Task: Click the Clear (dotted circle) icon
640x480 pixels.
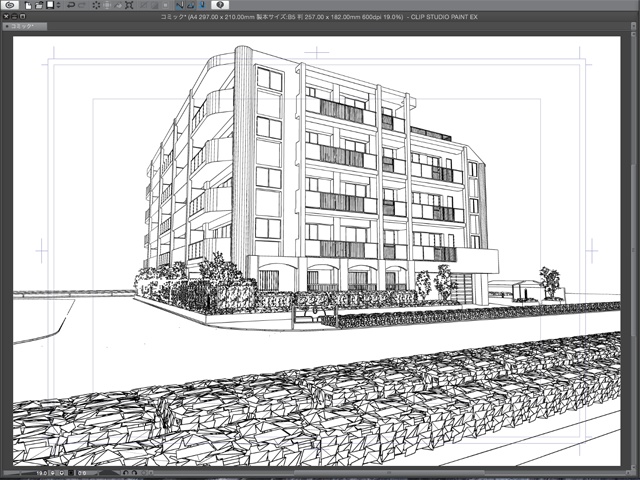Action: 96,5
